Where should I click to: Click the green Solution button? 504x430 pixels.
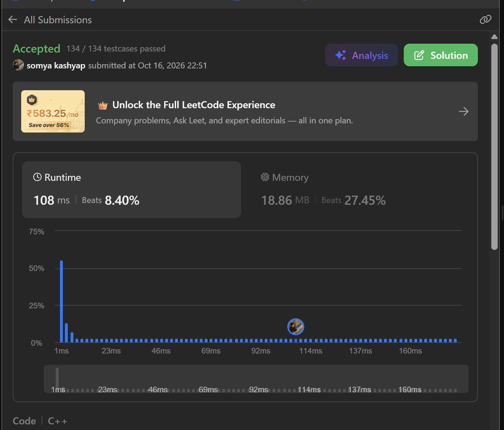click(x=441, y=55)
